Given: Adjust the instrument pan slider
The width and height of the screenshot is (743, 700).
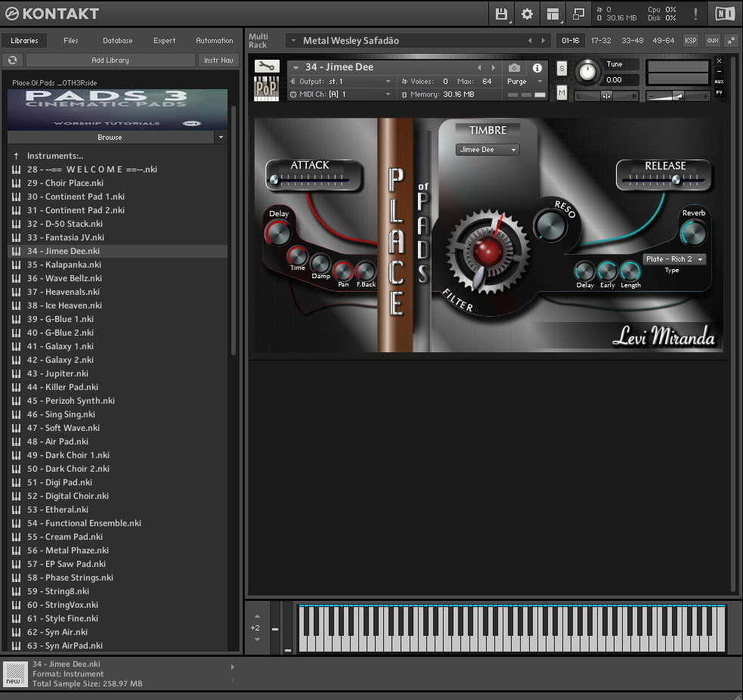Looking at the screenshot, I should tap(606, 96).
